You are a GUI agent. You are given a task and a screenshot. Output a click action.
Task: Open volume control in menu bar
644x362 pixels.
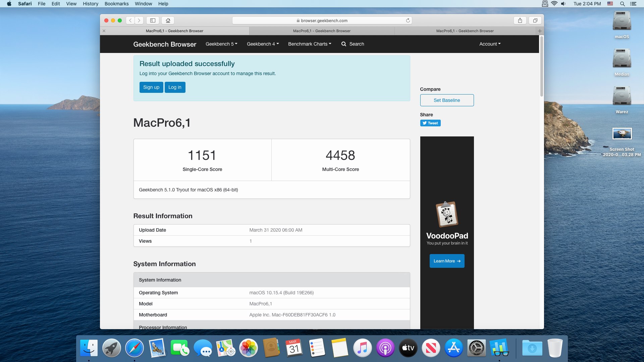pos(563,4)
